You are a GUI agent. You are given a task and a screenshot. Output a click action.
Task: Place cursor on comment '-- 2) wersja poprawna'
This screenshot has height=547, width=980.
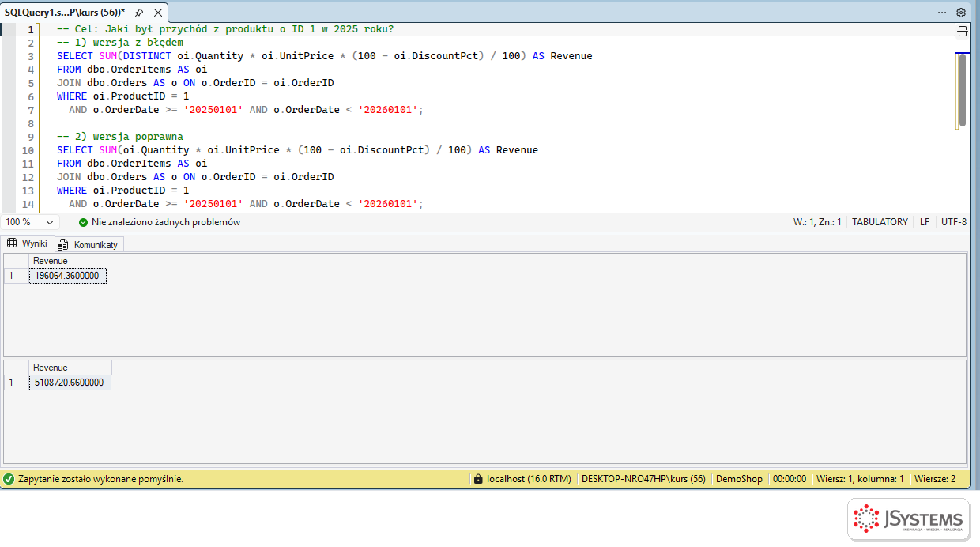click(x=120, y=137)
